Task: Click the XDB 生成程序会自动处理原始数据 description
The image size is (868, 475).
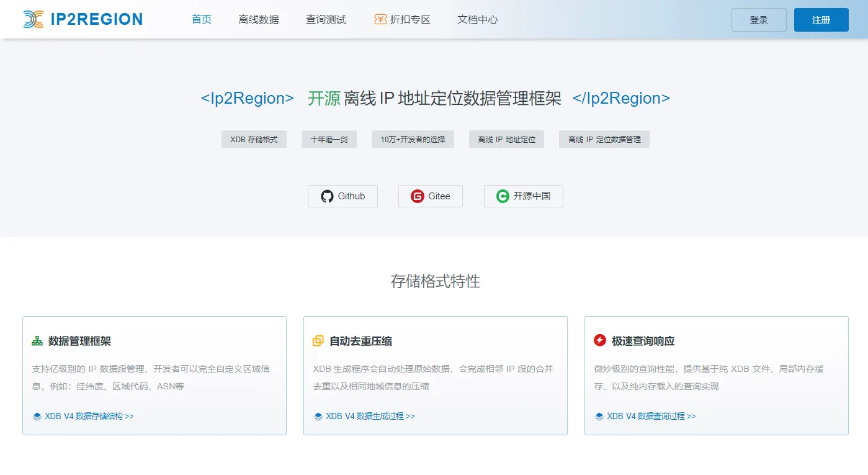Action: click(433, 378)
